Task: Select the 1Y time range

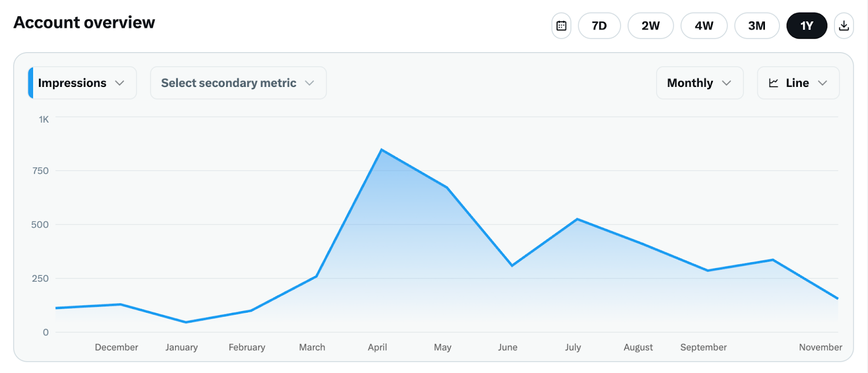Action: pos(807,26)
